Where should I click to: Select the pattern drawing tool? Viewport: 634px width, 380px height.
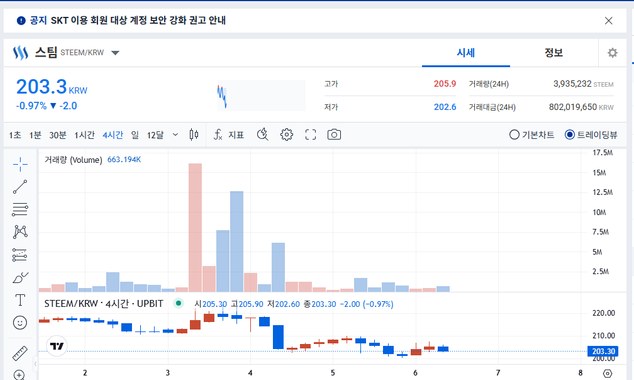coord(20,232)
